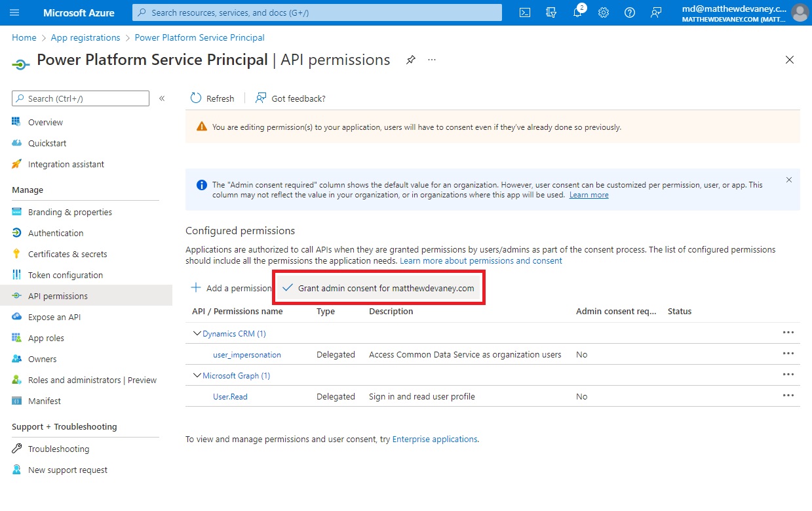Pin the API permissions page

pyautogui.click(x=411, y=60)
